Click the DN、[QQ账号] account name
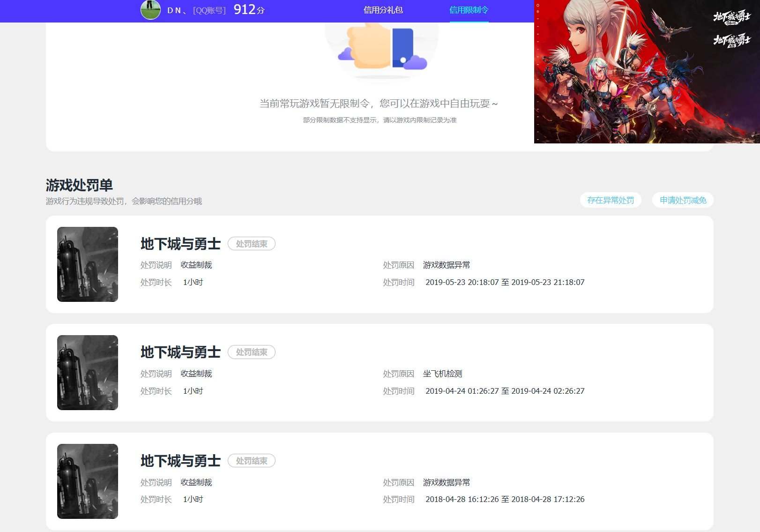 pyautogui.click(x=196, y=10)
